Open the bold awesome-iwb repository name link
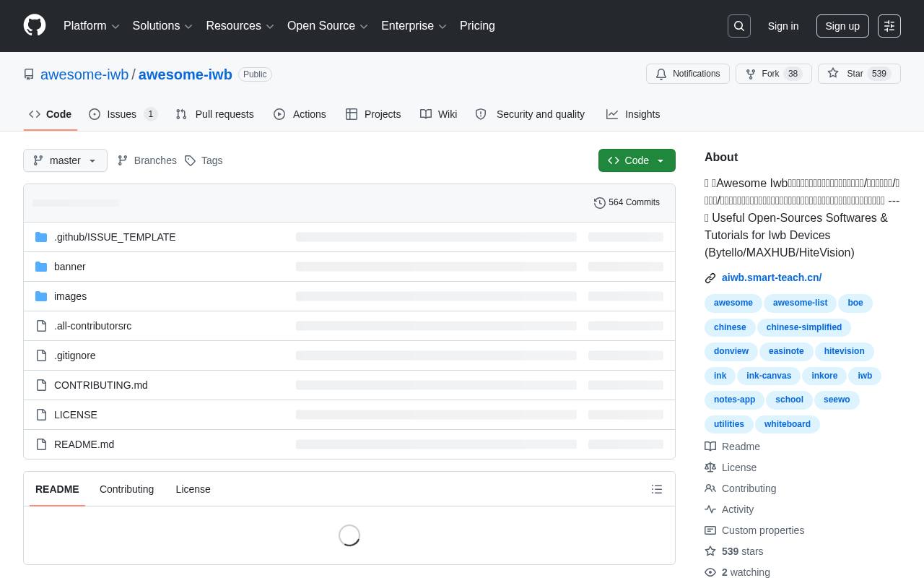924x578 pixels. (x=186, y=74)
